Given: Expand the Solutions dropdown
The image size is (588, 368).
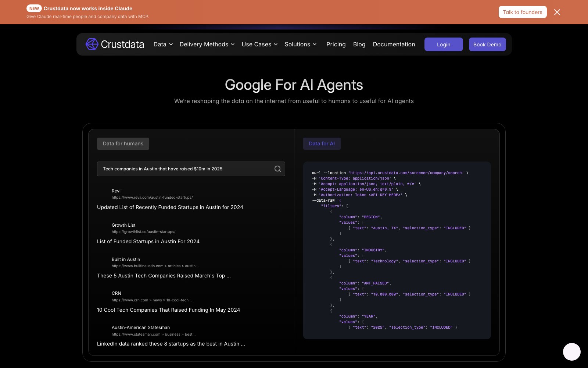Looking at the screenshot, I should click(301, 44).
